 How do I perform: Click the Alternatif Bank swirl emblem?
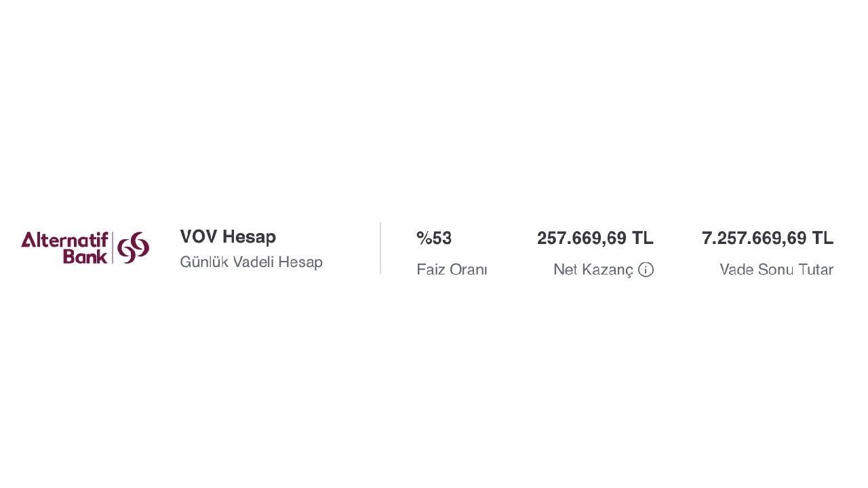[x=134, y=247]
